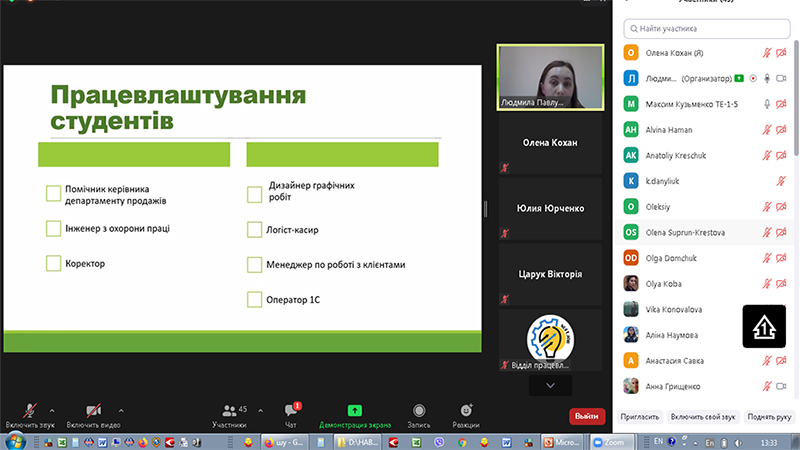The image size is (800, 450).
Task: Expand audio options arrow next to Включить звук
Action: (52, 411)
